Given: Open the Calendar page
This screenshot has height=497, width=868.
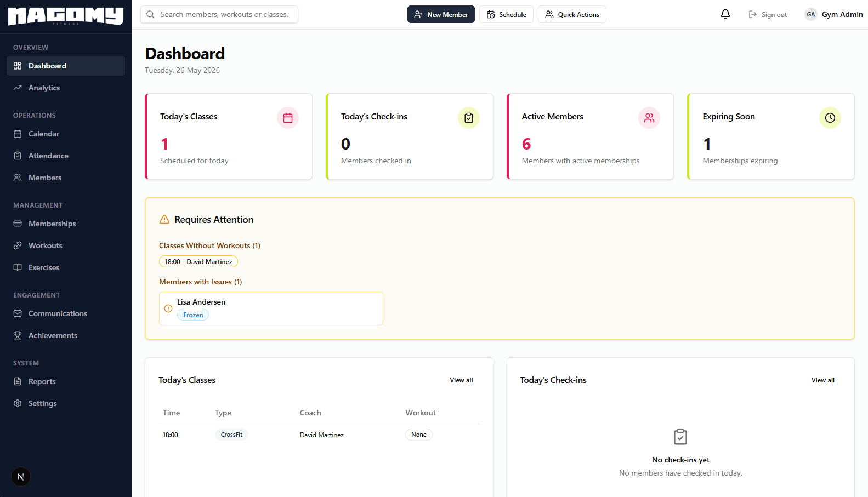Looking at the screenshot, I should point(66,134).
